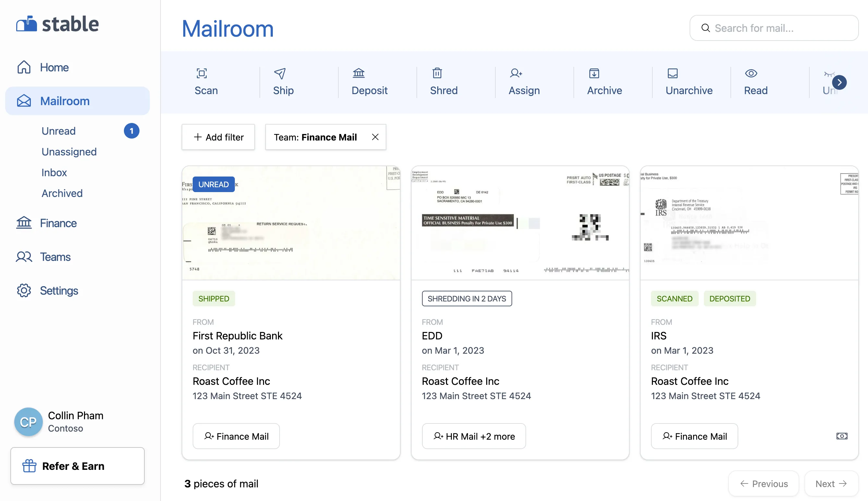868x501 pixels.
Task: Click Add filter button
Action: (218, 137)
